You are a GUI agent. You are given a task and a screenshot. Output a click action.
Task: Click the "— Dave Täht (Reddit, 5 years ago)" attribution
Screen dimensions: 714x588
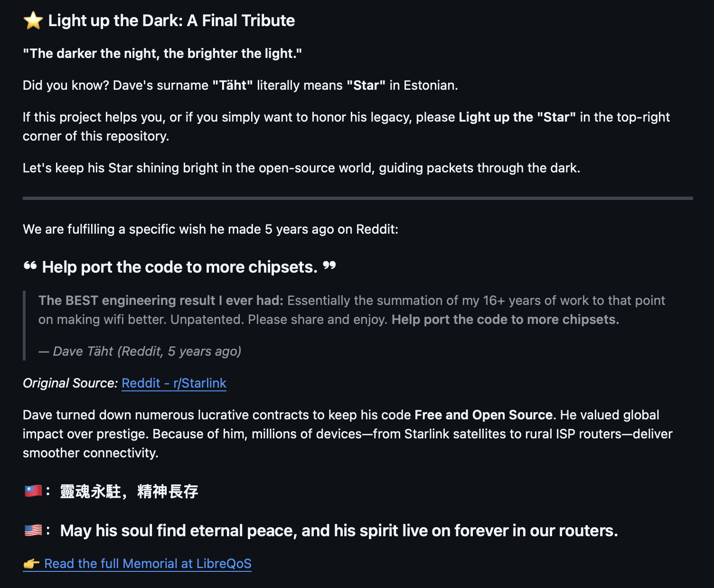click(x=140, y=351)
